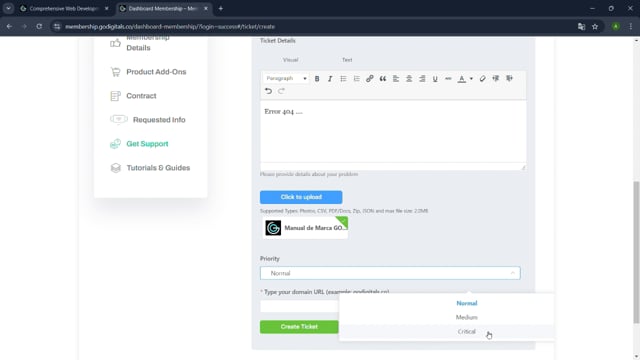Toggle Italic formatting in editor toolbar
Image resolution: width=640 pixels, height=360 pixels.
(330, 78)
